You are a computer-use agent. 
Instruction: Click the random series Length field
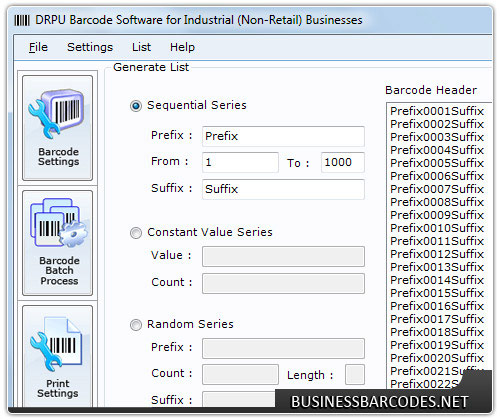click(355, 374)
